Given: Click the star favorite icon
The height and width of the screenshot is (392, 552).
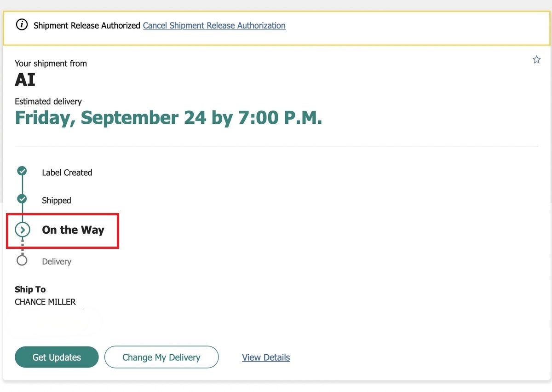Looking at the screenshot, I should pos(536,59).
